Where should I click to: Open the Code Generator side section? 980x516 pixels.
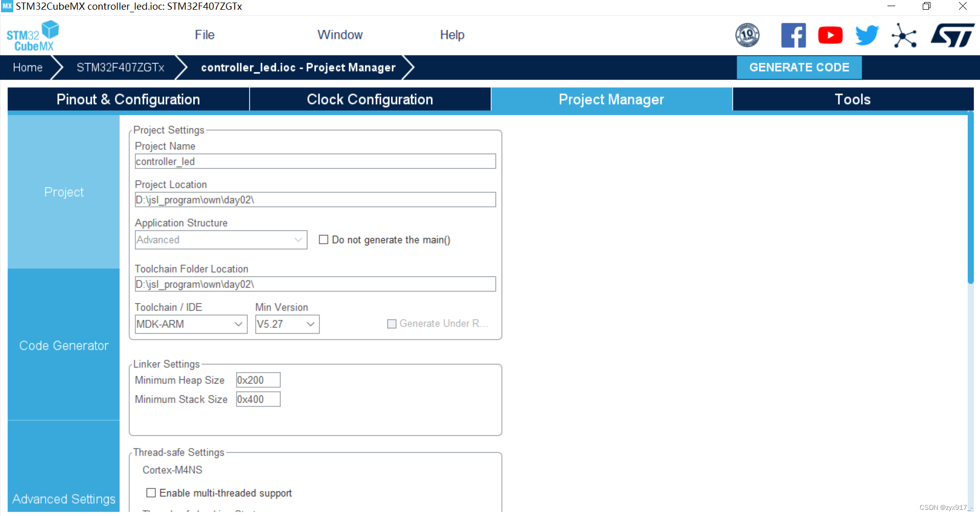[64, 345]
